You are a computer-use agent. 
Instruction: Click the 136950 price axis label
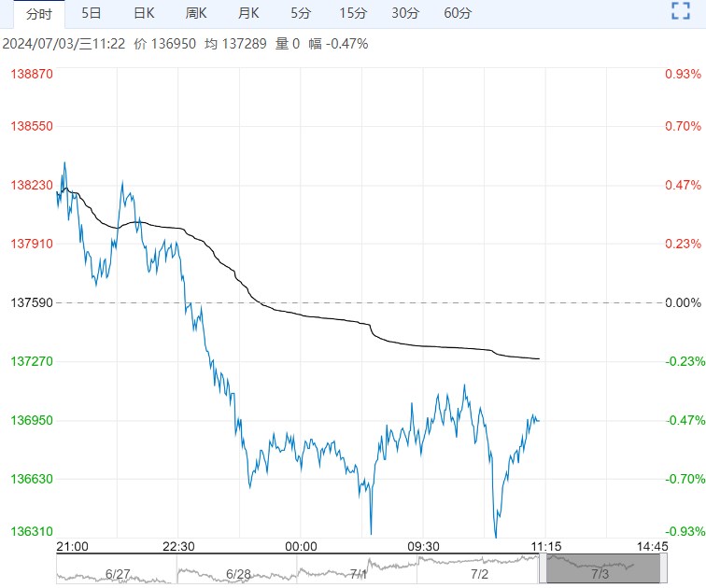(x=32, y=420)
